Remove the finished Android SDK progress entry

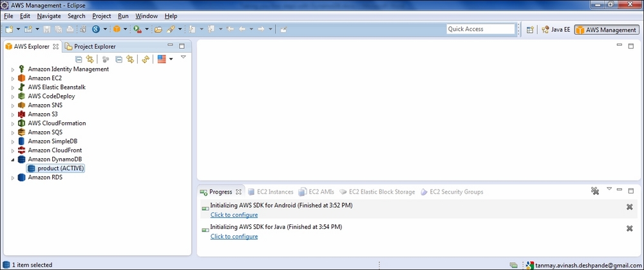[x=629, y=207]
